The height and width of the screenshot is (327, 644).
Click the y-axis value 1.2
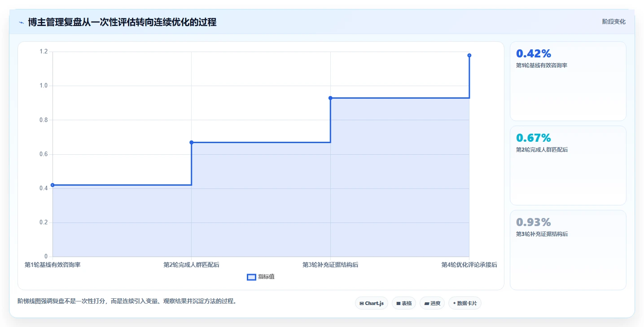44,52
